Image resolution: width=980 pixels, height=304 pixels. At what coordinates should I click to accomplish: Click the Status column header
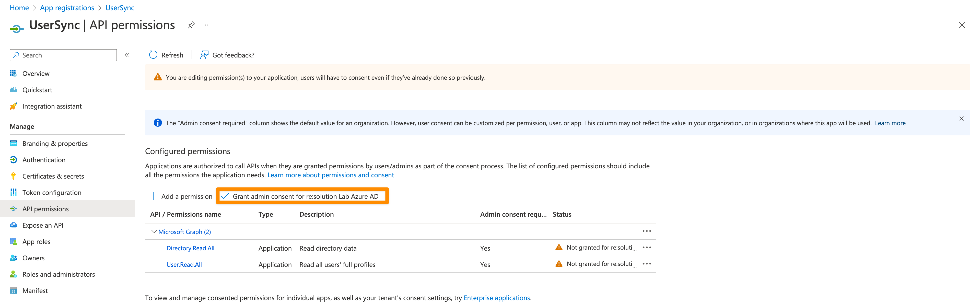click(x=562, y=214)
